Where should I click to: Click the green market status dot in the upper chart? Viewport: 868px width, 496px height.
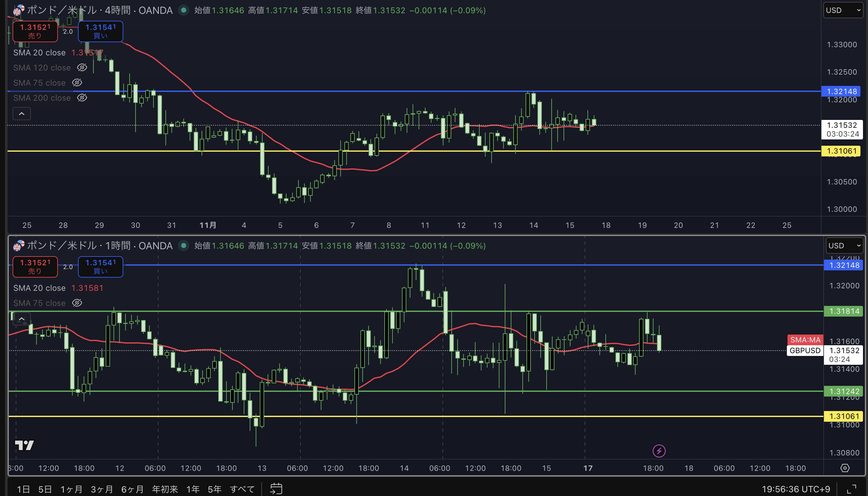184,10
